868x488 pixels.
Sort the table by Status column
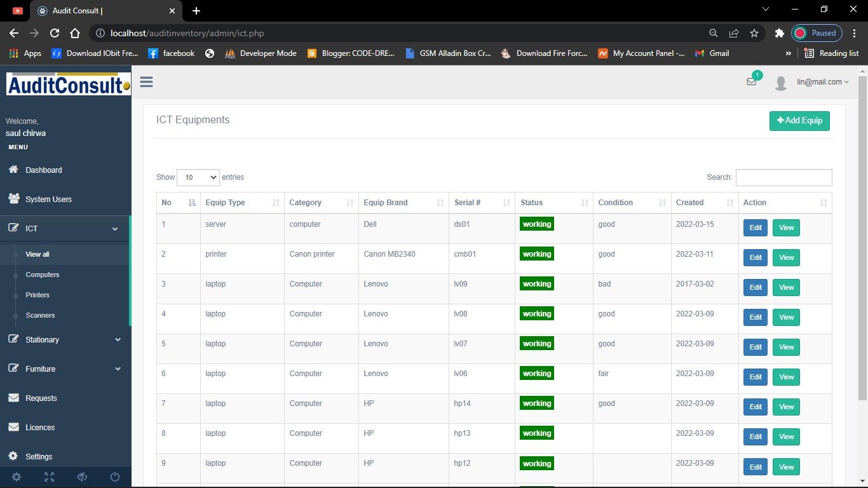pyautogui.click(x=553, y=203)
